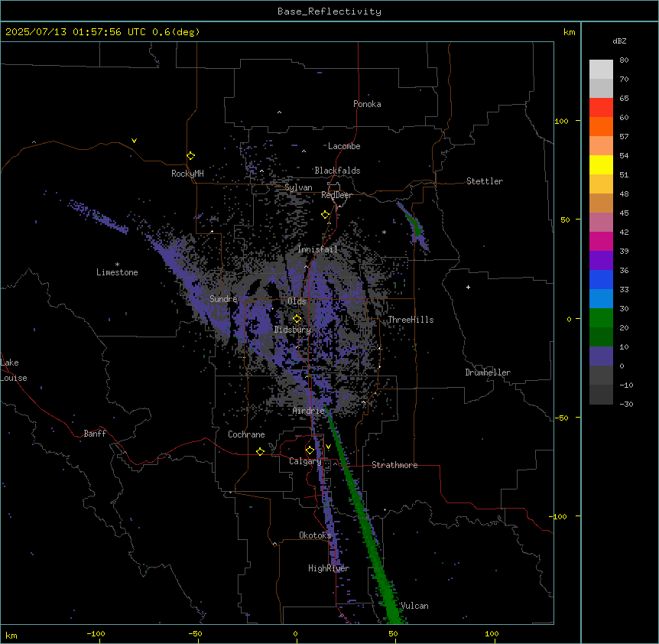Click the Base_Reflectivity title
The width and height of the screenshot is (659, 644).
[x=329, y=11]
